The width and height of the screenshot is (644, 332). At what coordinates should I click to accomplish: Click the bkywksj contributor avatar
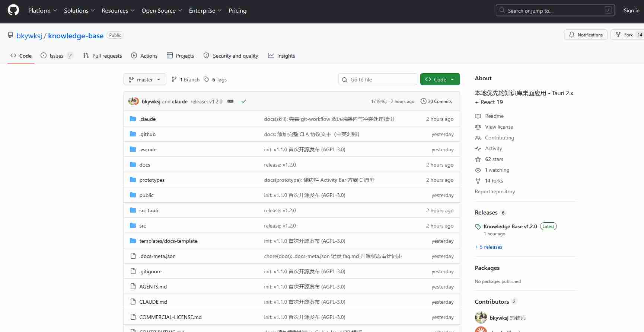point(481,318)
